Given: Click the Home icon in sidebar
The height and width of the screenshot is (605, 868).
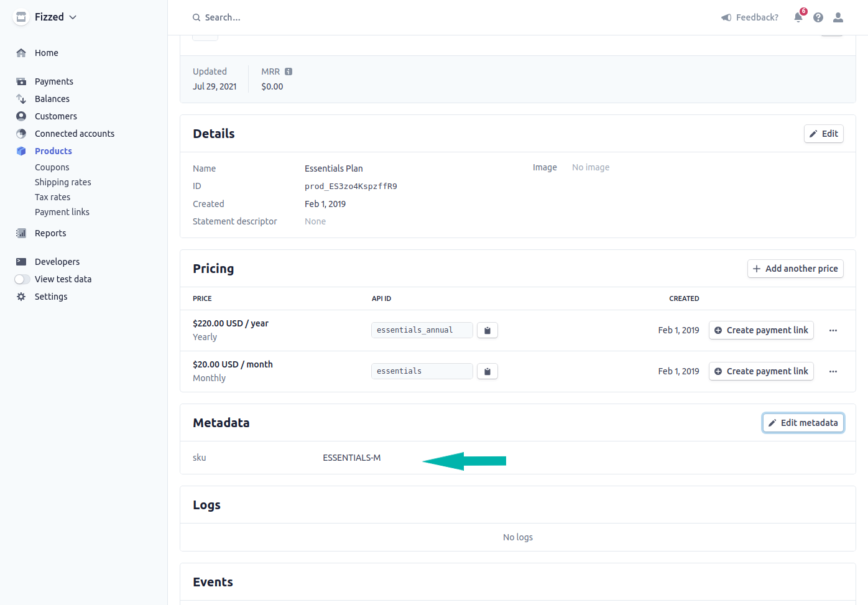Looking at the screenshot, I should pos(21,53).
